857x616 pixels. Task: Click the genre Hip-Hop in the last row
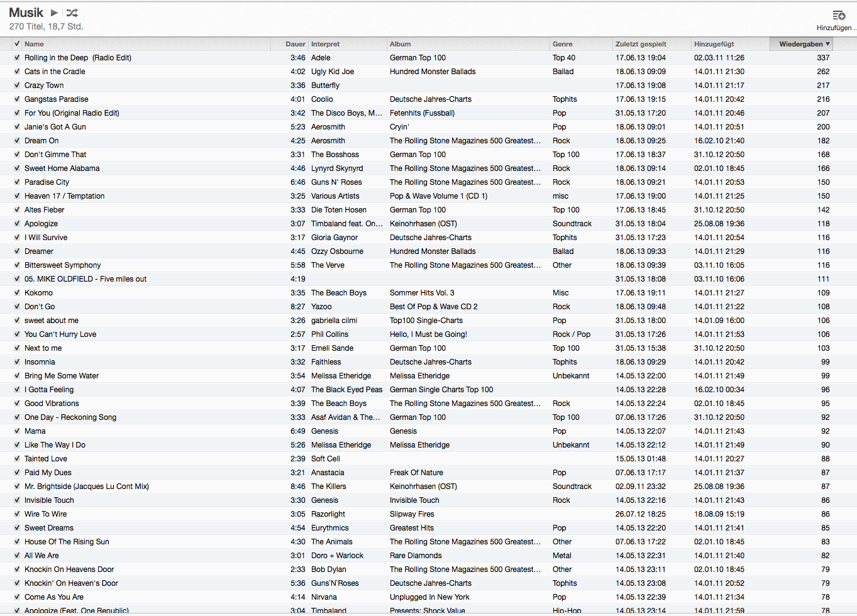click(x=567, y=611)
